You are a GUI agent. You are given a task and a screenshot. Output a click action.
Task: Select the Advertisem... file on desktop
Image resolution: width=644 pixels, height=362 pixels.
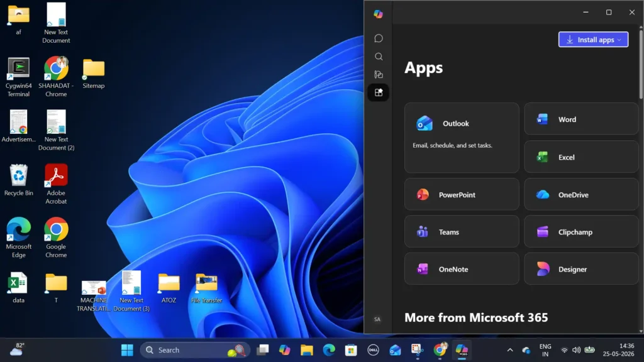tap(18, 126)
